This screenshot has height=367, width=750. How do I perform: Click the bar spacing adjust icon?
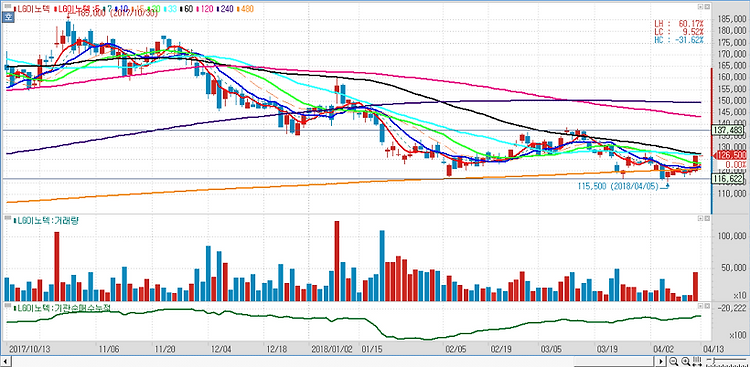point(696,361)
